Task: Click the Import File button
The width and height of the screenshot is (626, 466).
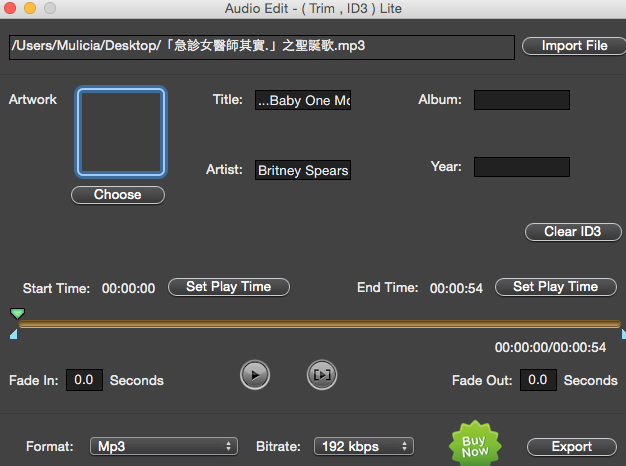Action: pos(574,46)
